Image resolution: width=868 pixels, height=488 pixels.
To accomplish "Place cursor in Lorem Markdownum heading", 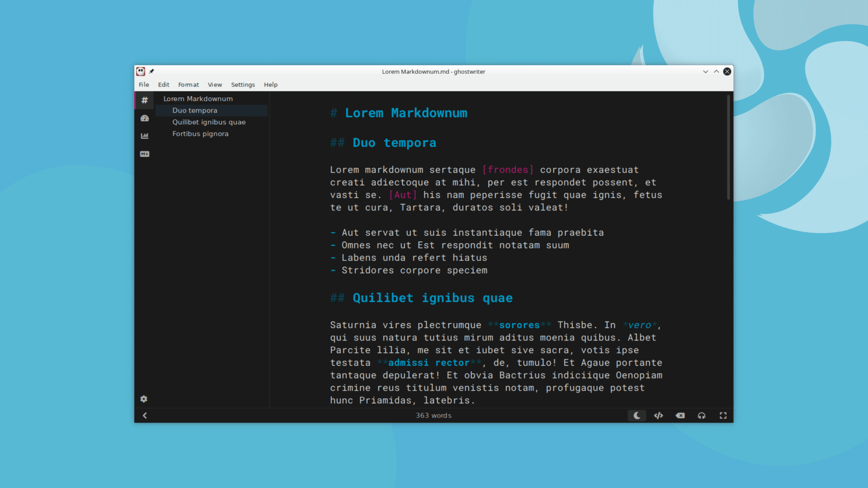I will [406, 113].
